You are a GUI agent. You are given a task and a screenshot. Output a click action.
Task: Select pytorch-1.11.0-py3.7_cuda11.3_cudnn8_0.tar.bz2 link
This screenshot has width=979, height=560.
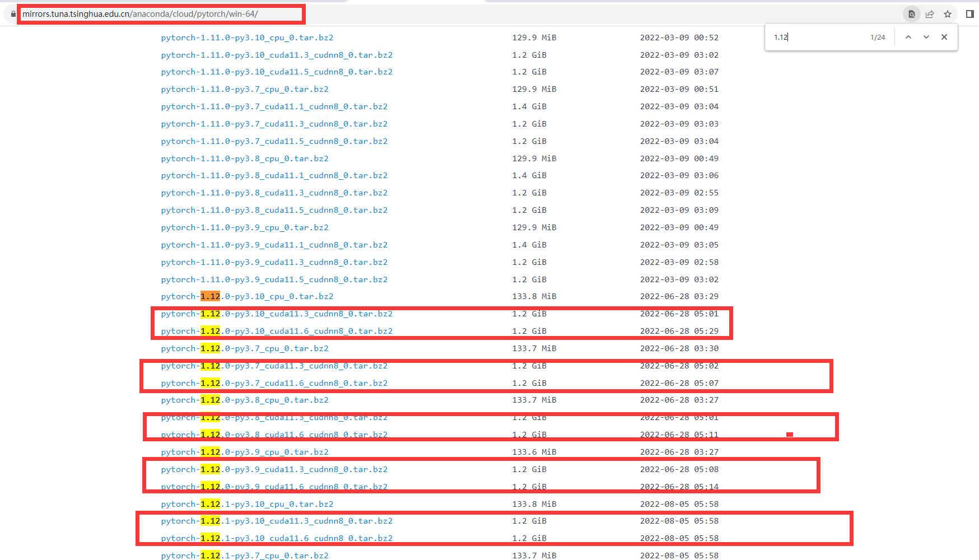point(274,124)
